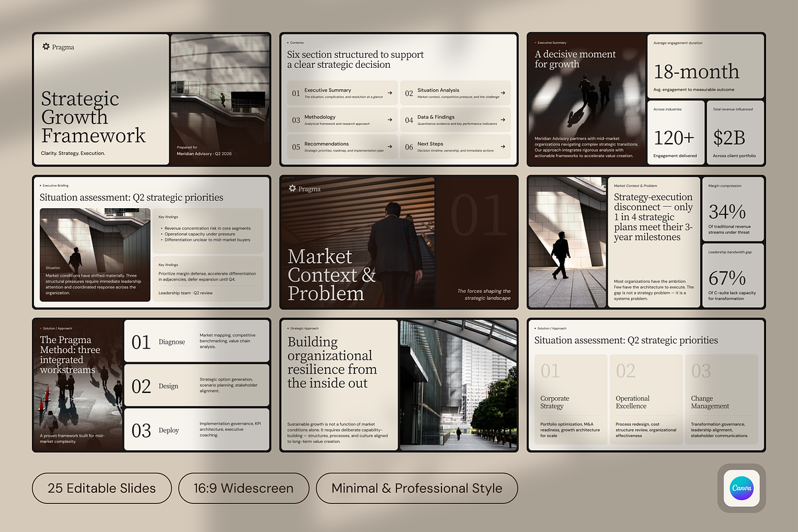Select the Corporate Strategy three-column slide
The width and height of the screenshot is (798, 532).
click(646, 385)
